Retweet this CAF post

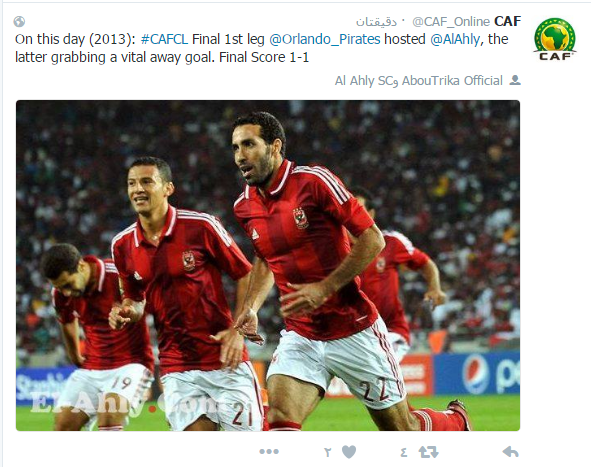pyautogui.click(x=429, y=452)
